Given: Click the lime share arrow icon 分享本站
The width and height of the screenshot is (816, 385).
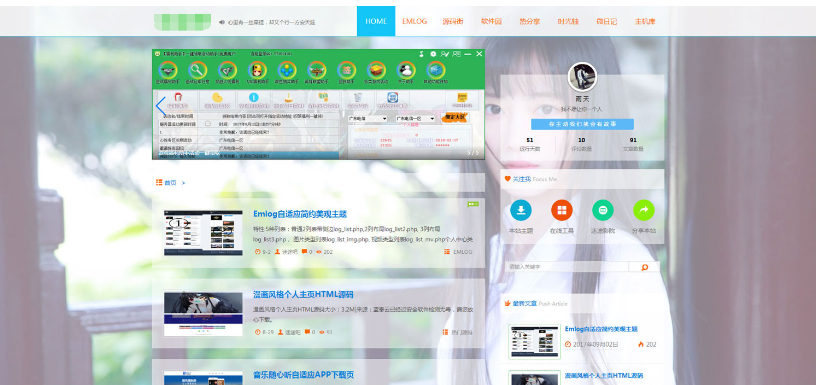Looking at the screenshot, I should [x=644, y=210].
